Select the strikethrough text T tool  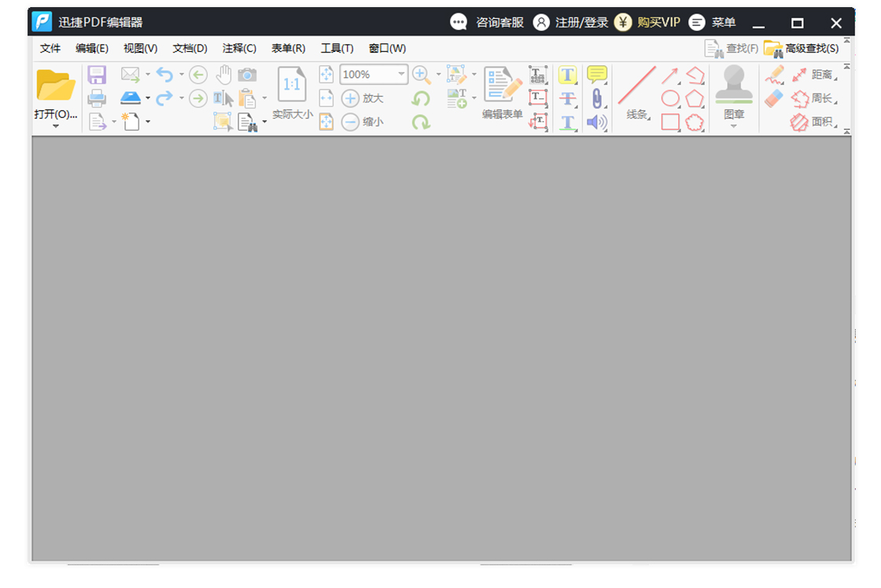tap(567, 98)
